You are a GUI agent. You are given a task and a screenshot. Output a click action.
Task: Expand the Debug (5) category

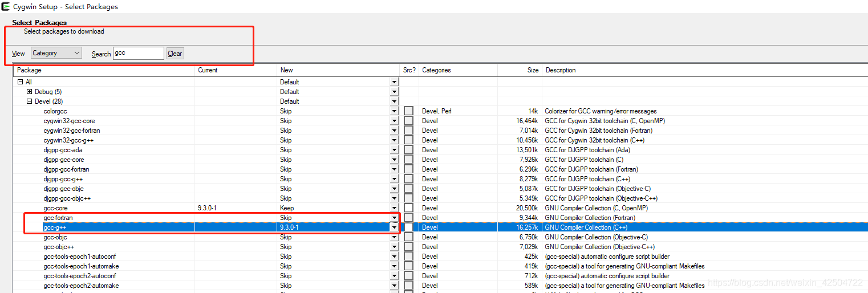click(29, 92)
